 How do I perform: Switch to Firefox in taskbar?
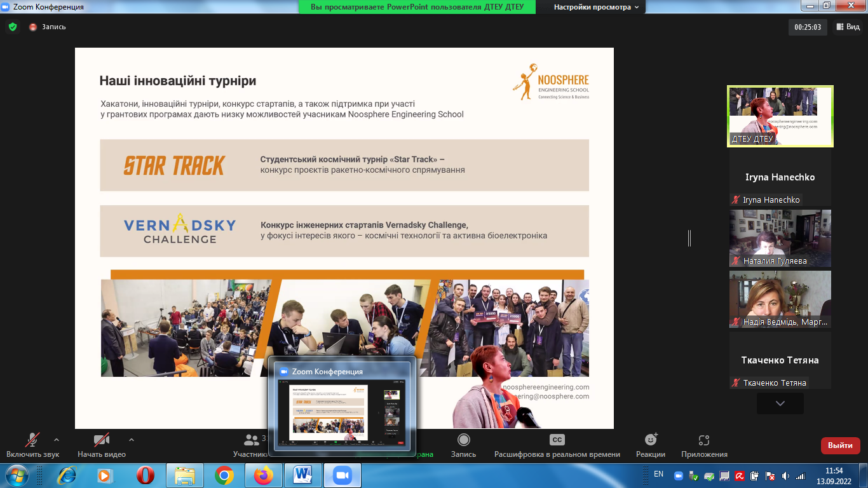263,475
